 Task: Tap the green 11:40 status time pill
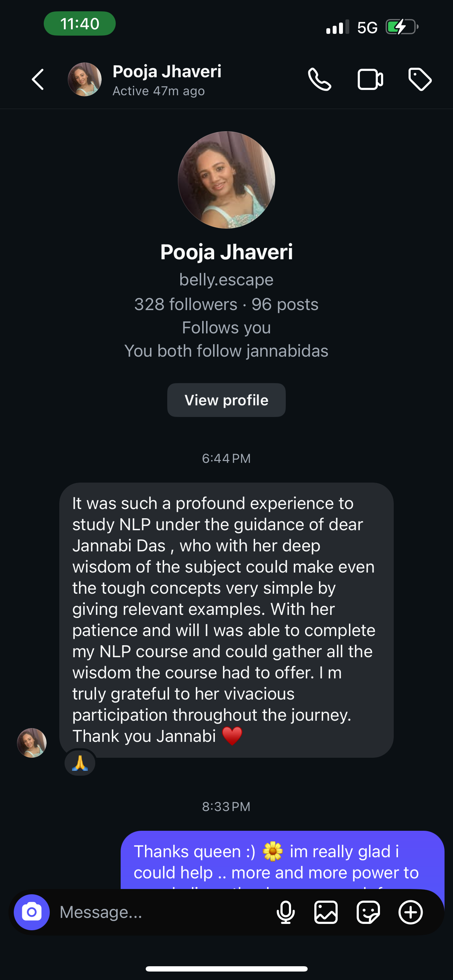79,24
